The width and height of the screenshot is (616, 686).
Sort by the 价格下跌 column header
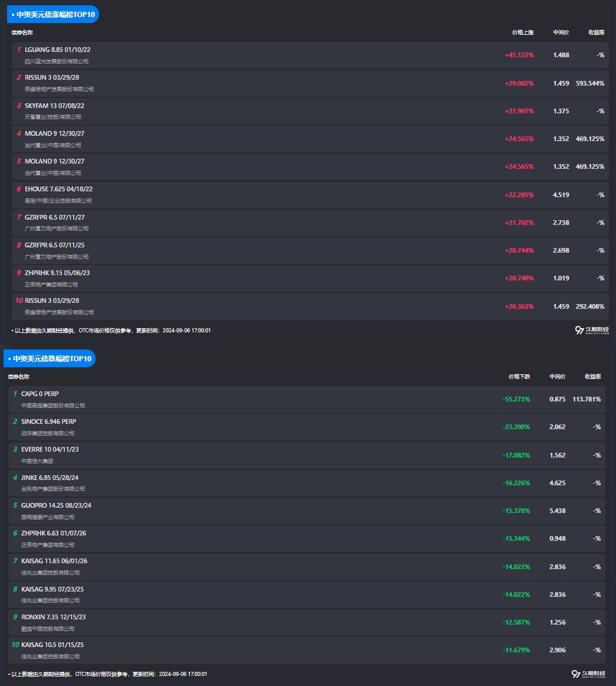(x=519, y=377)
